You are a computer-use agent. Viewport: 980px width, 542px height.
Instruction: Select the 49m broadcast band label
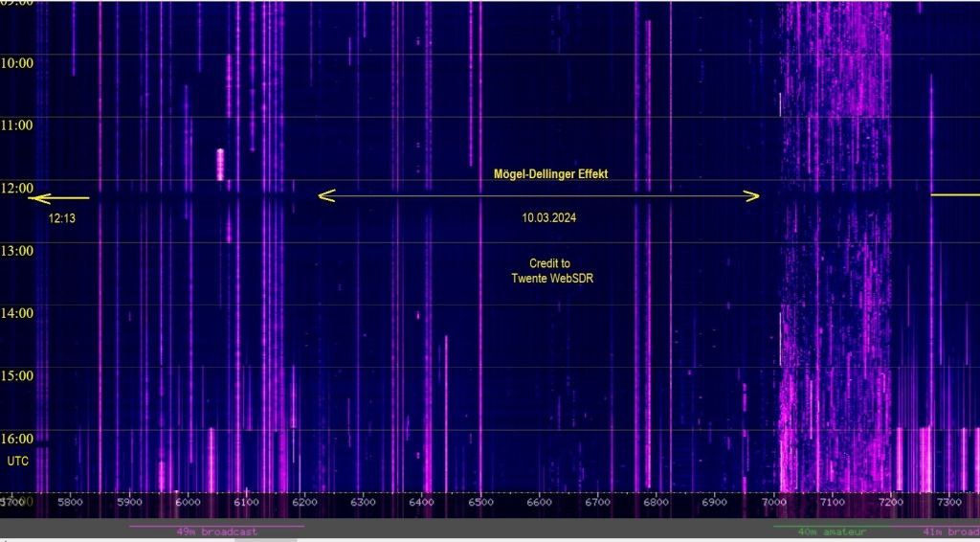click(x=217, y=531)
